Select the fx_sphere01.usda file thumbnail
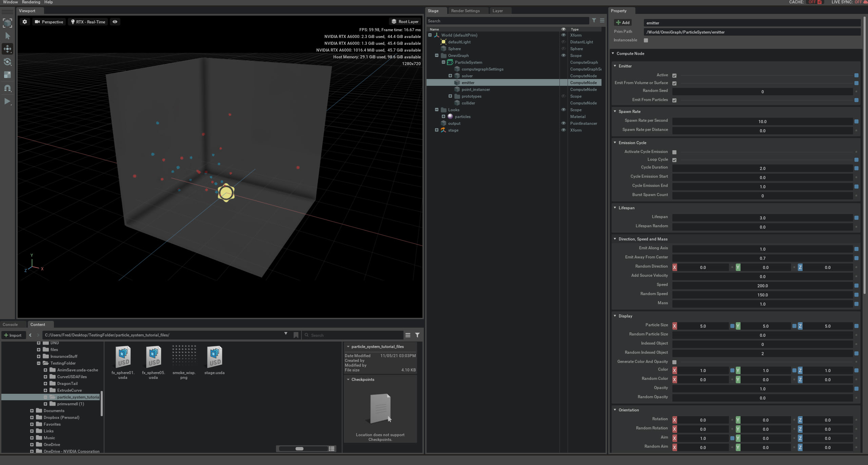The height and width of the screenshot is (465, 868). [123, 357]
